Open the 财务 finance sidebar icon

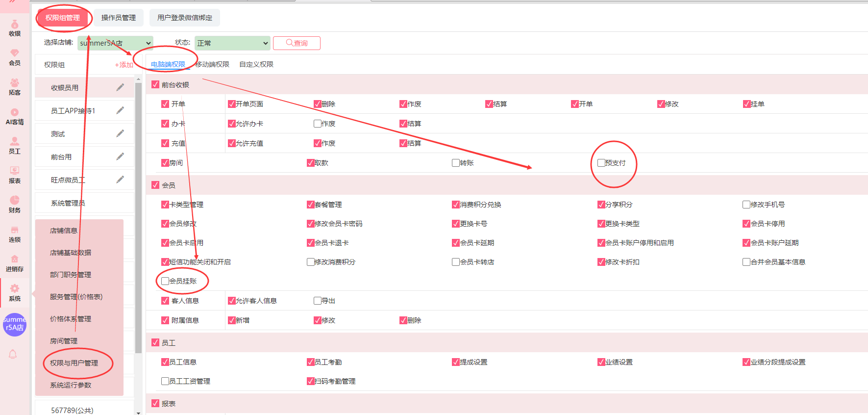[15, 205]
